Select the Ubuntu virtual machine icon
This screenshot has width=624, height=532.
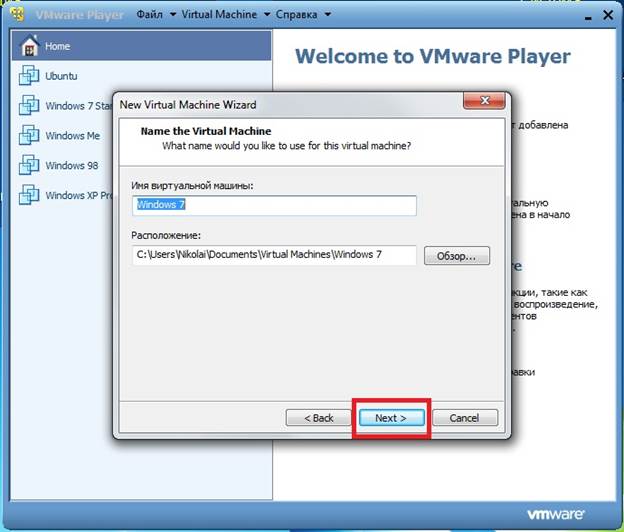[x=29, y=75]
